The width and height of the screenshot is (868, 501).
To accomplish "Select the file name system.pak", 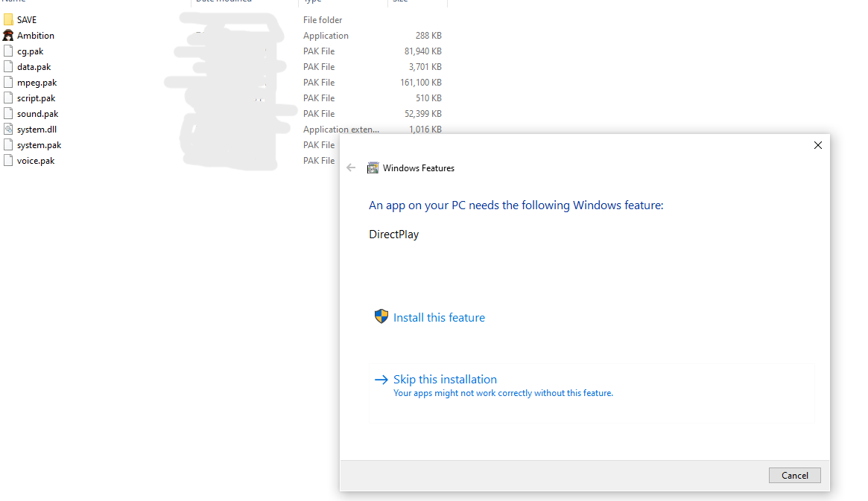I will click(39, 145).
